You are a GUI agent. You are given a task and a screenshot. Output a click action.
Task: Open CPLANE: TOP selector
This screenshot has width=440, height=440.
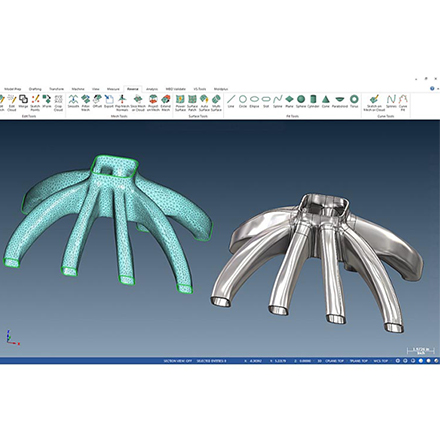click(334, 361)
